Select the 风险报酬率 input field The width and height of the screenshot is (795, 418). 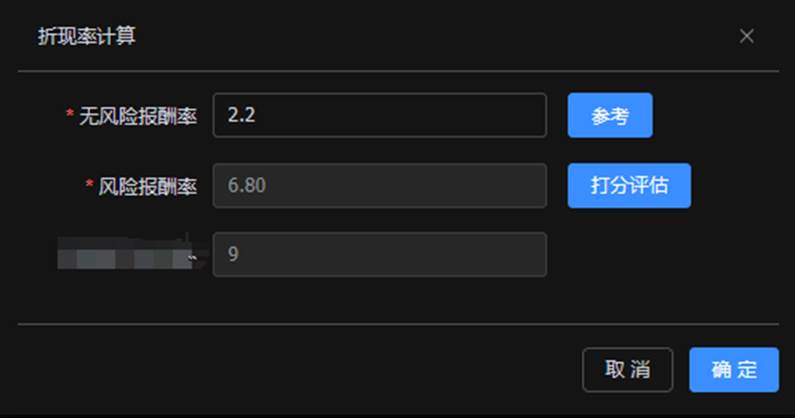(380, 185)
